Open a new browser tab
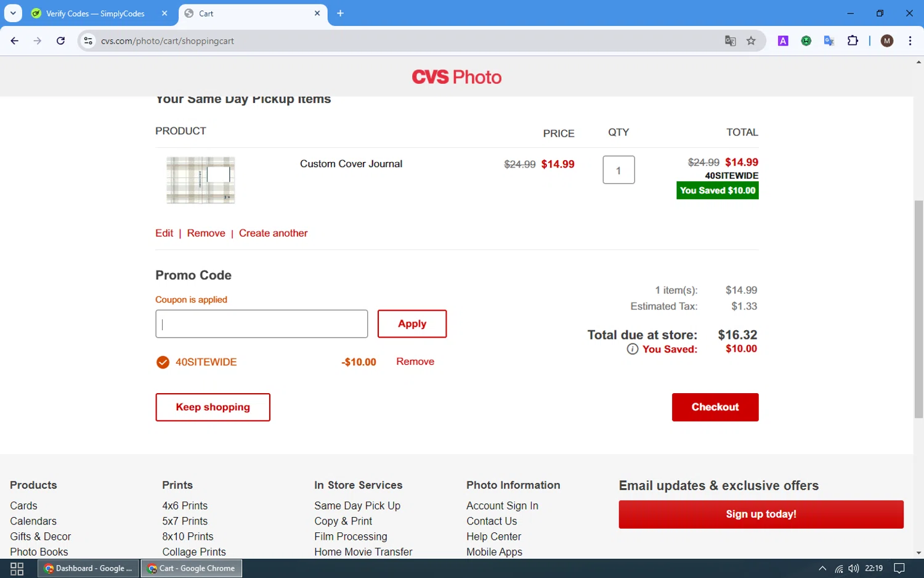 point(340,13)
